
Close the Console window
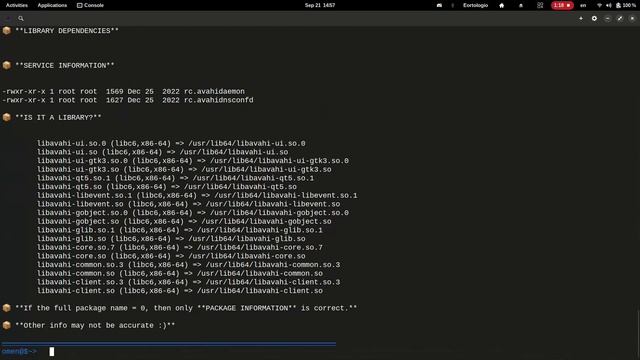click(x=632, y=18)
